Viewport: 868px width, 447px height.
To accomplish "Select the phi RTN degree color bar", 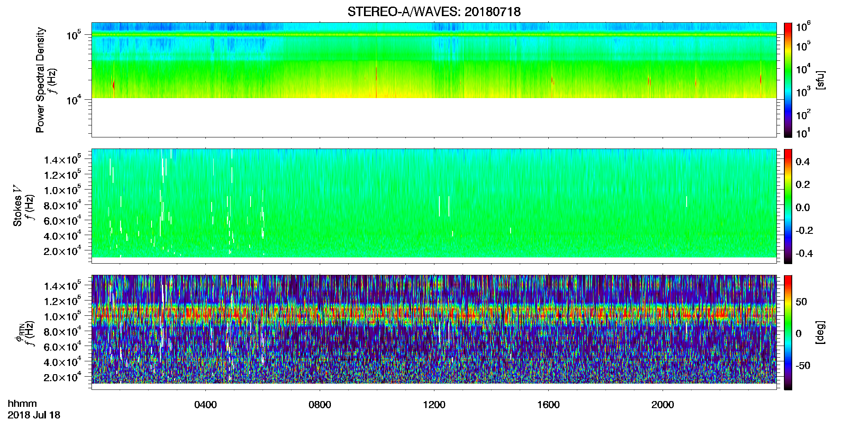I will point(788,332).
